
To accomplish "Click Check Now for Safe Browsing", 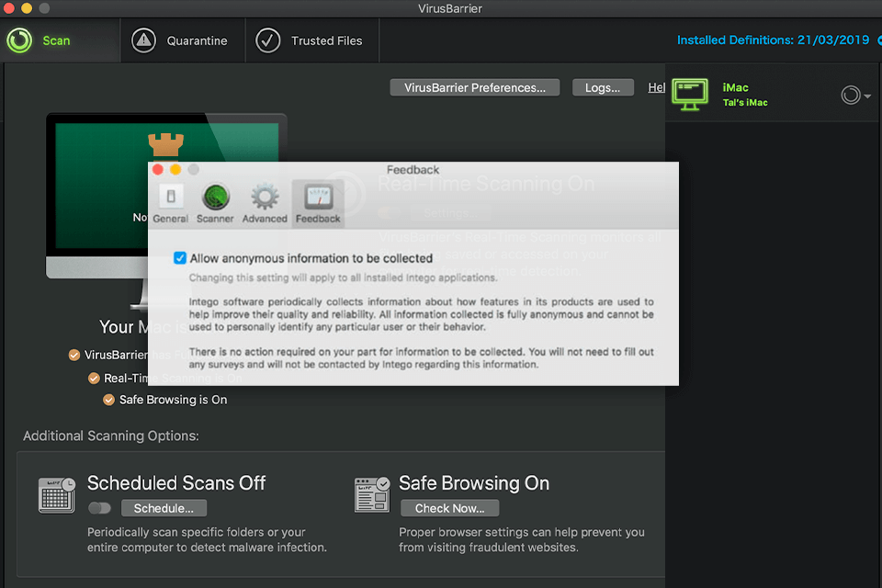I will (x=449, y=508).
